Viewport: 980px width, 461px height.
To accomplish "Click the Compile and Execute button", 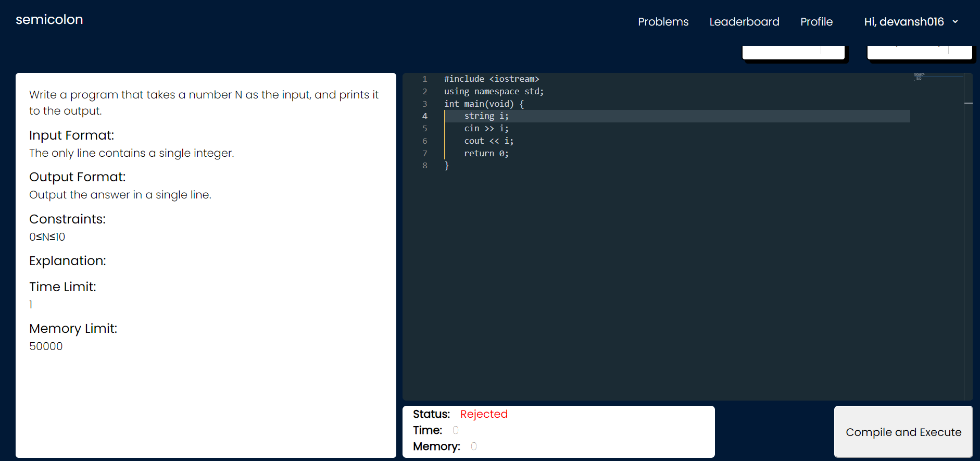I will (x=903, y=432).
